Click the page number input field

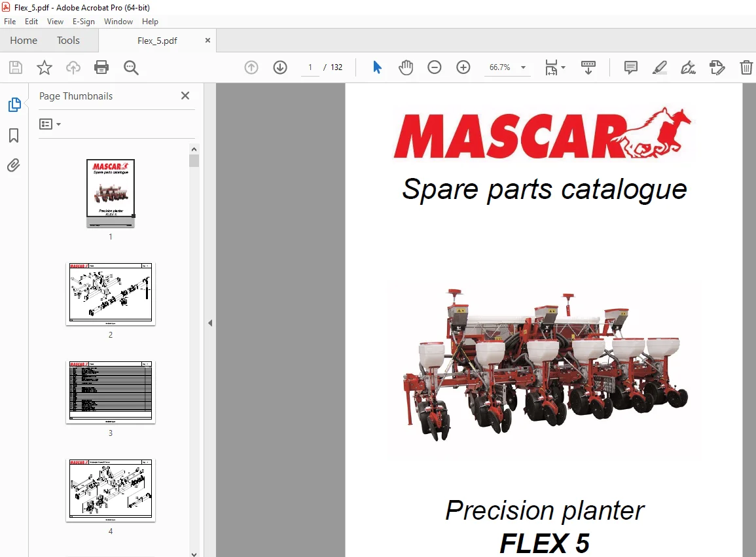point(310,67)
